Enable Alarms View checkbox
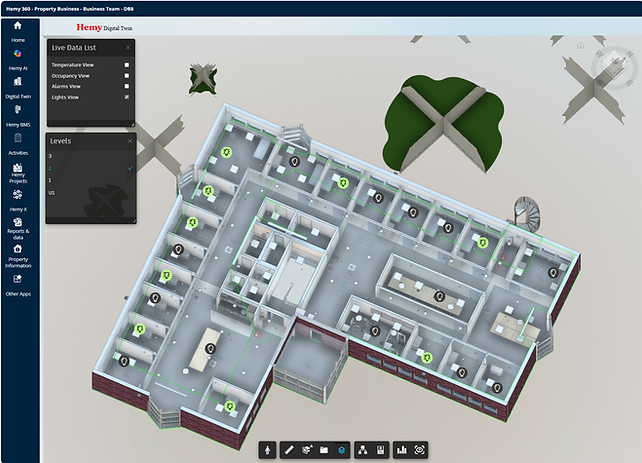The width and height of the screenshot is (642, 463). pos(127,86)
